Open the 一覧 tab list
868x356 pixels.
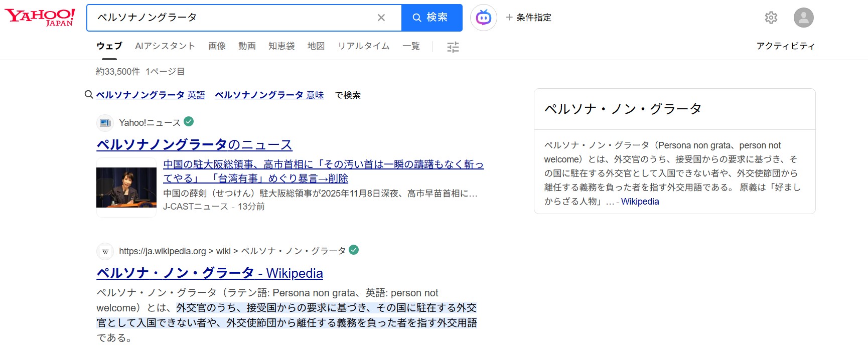(411, 46)
